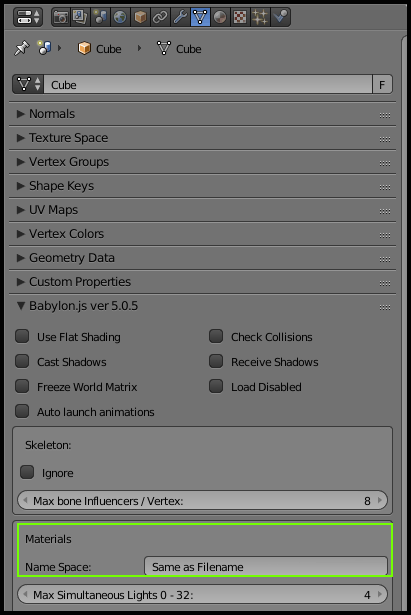Open the World properties tab

click(120, 17)
